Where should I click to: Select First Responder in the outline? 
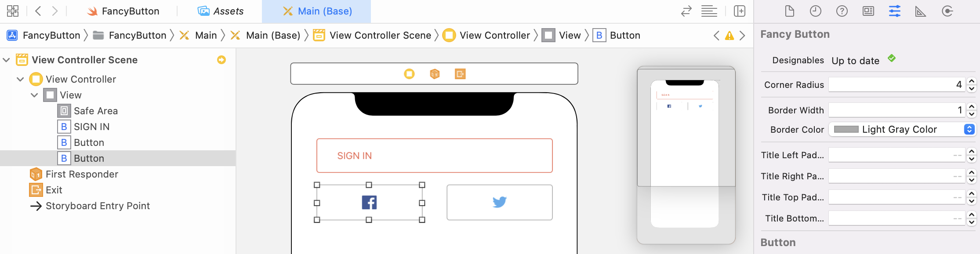tap(82, 174)
